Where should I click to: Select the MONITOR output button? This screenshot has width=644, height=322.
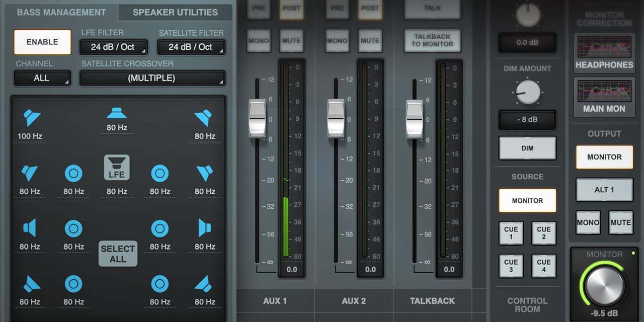[604, 157]
